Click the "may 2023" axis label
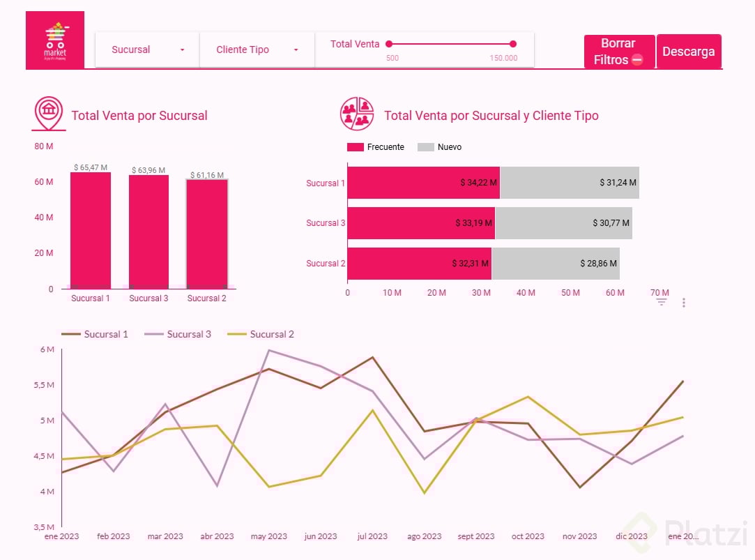Image resolution: width=755 pixels, height=560 pixels. 268,536
